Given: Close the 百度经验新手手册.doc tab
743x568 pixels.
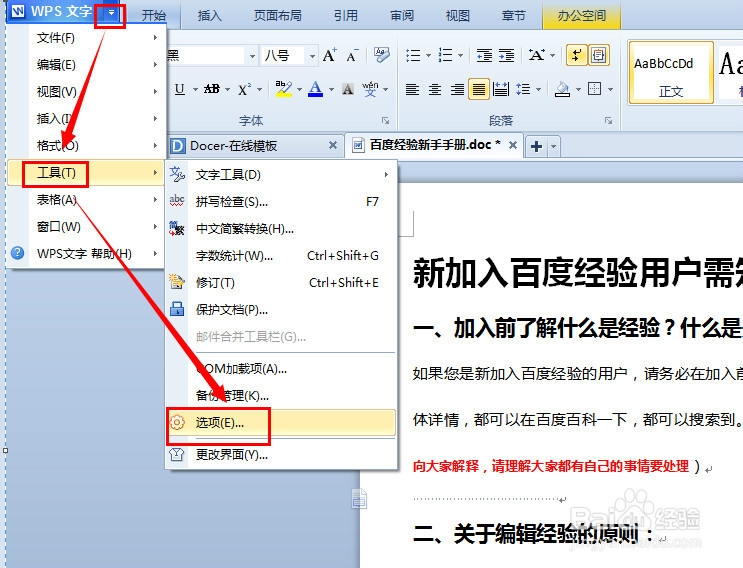Looking at the screenshot, I should tap(513, 145).
